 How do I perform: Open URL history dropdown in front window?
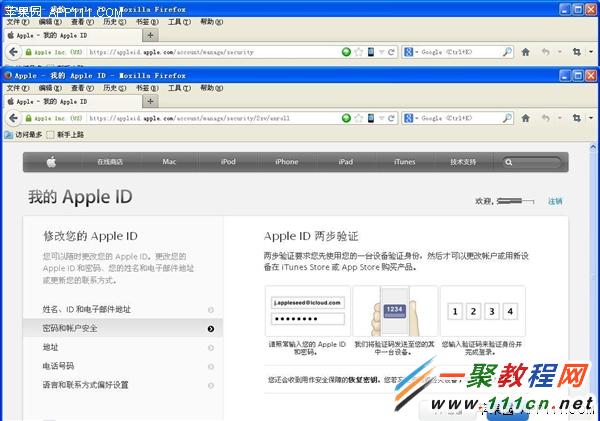(382, 119)
